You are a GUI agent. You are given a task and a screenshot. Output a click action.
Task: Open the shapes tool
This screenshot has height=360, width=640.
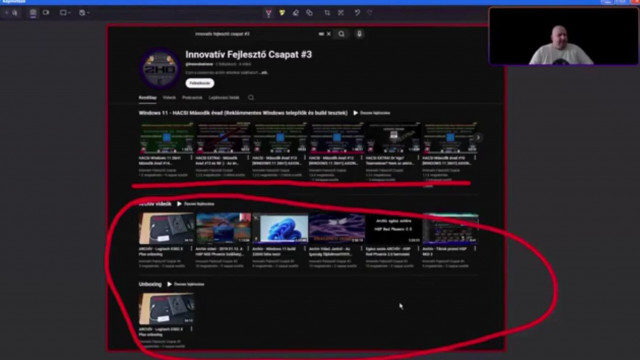[x=309, y=13]
